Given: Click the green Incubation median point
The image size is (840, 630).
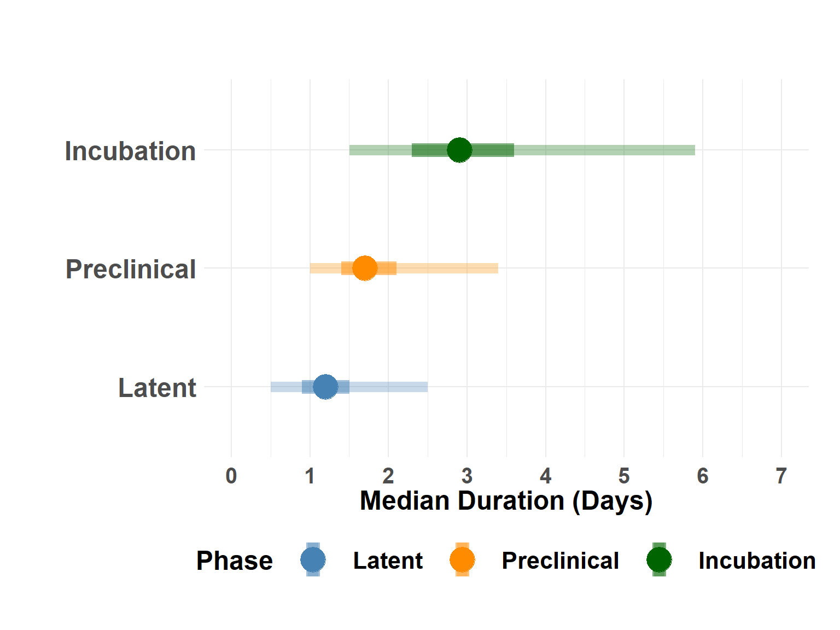Looking at the screenshot, I should point(459,150).
